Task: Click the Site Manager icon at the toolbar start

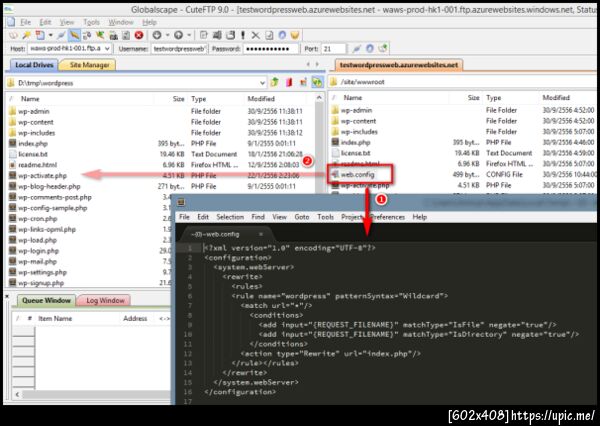Action: [13, 35]
